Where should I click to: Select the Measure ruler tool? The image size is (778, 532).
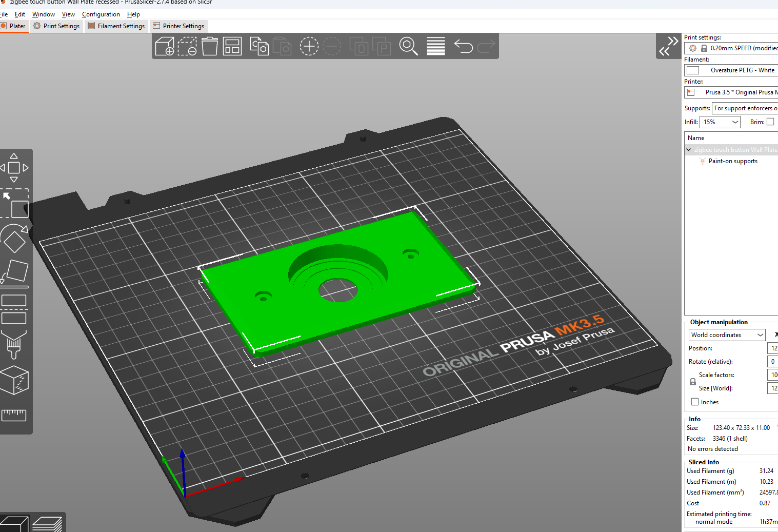pyautogui.click(x=14, y=415)
